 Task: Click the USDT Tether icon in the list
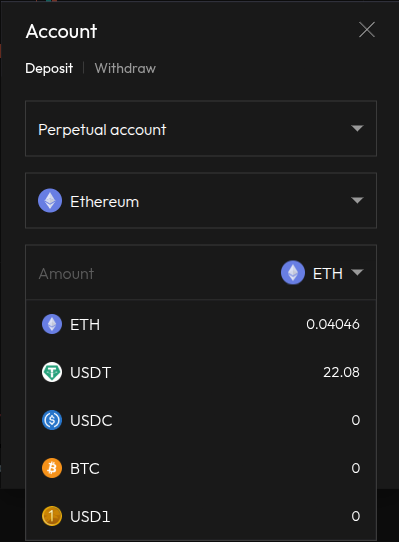click(52, 372)
